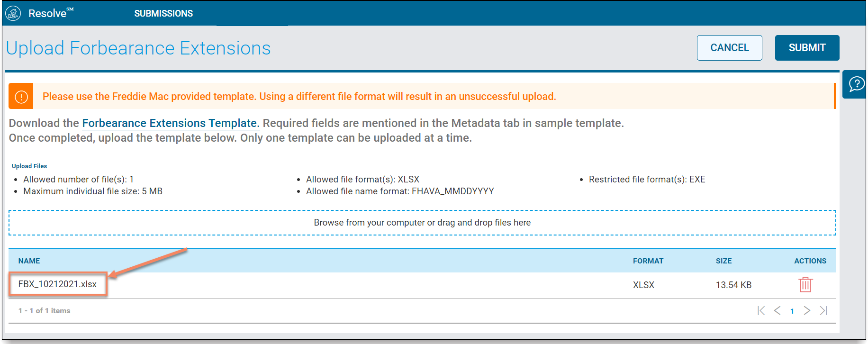
Task: Go to next page arrow
Action: click(x=807, y=311)
